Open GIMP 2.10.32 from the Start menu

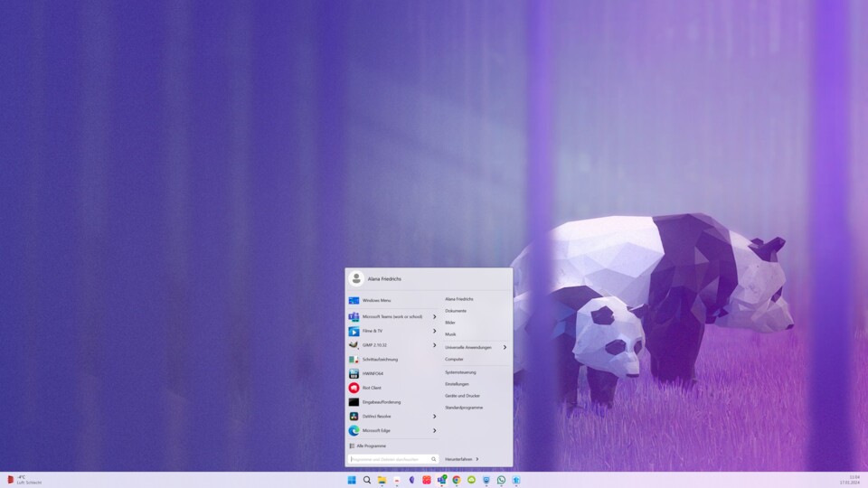point(375,345)
